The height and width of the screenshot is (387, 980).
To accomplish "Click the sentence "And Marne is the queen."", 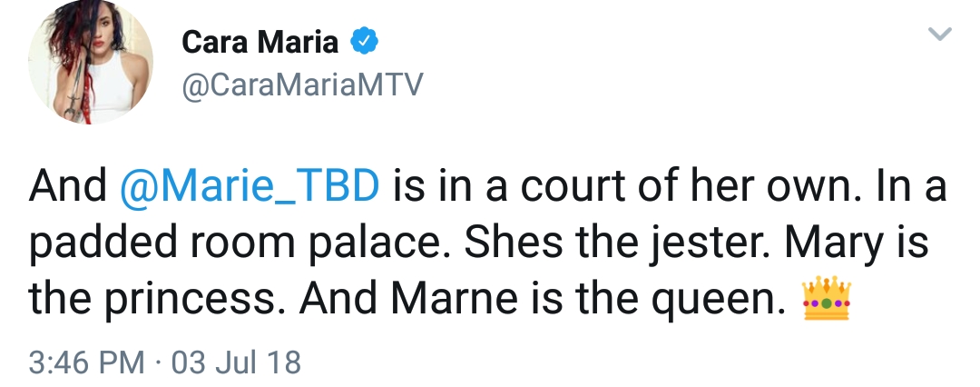I will [x=543, y=299].
